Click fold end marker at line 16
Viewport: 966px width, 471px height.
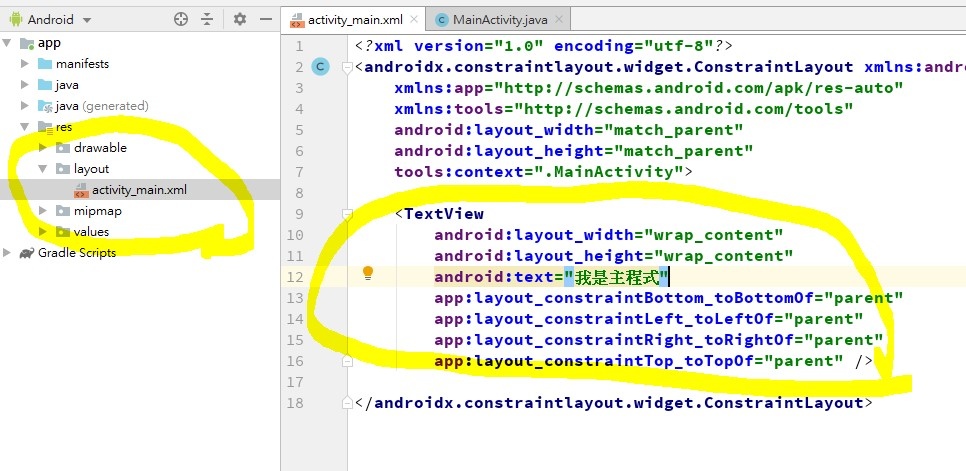coord(347,361)
